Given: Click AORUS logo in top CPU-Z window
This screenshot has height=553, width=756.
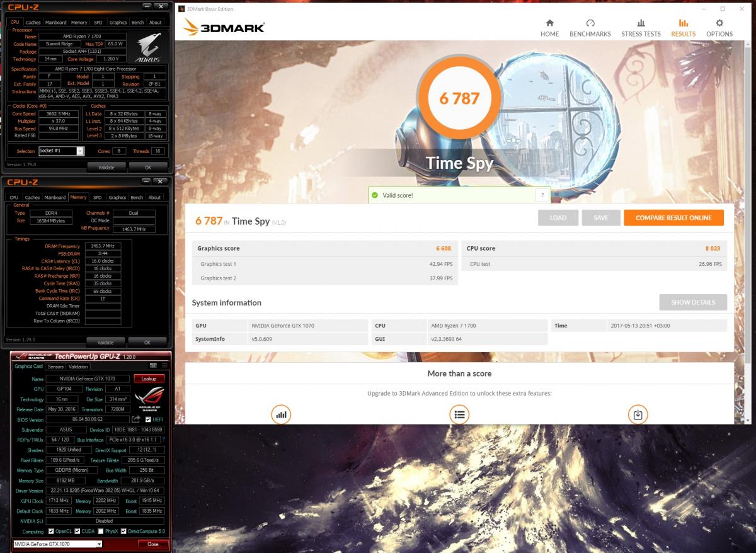Looking at the screenshot, I should click(x=149, y=48).
